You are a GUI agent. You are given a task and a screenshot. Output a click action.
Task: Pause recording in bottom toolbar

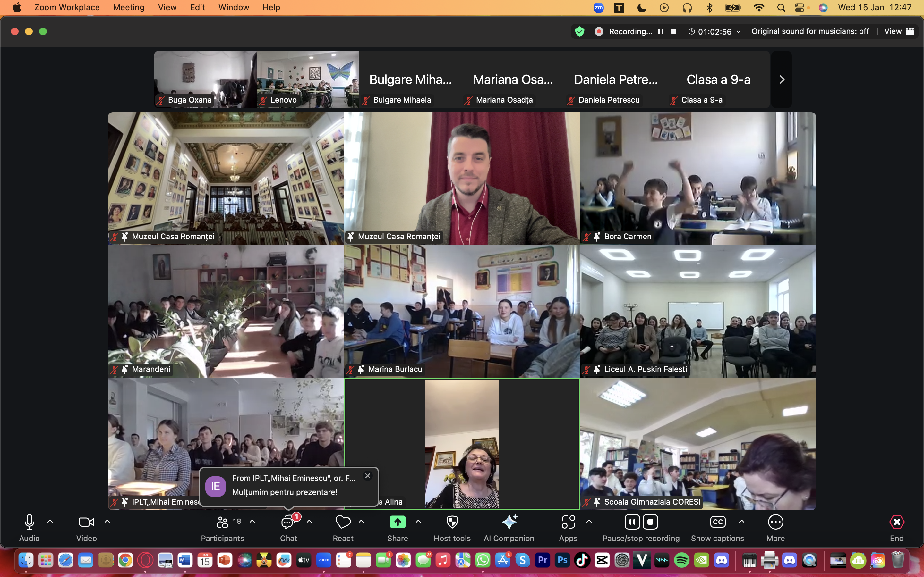[x=632, y=522]
